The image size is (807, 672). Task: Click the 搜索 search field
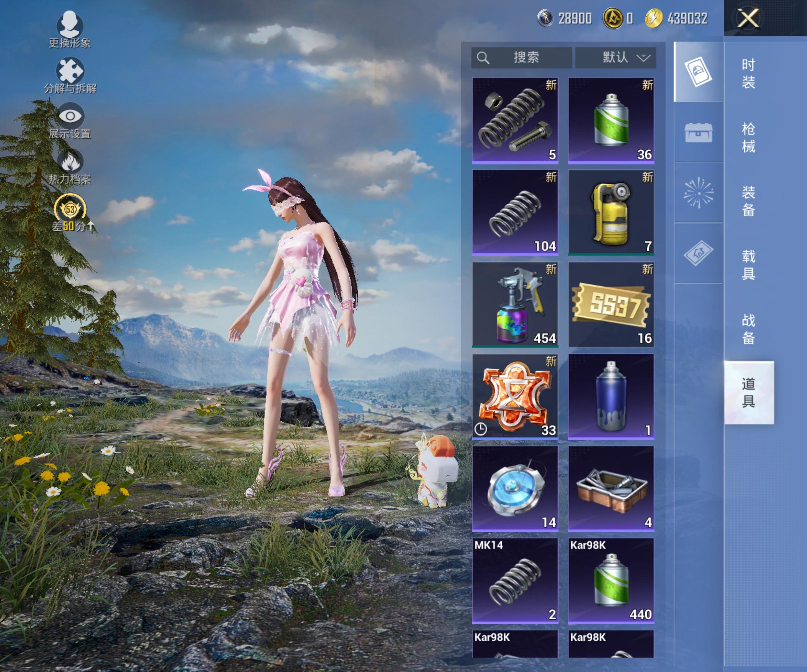[521, 58]
